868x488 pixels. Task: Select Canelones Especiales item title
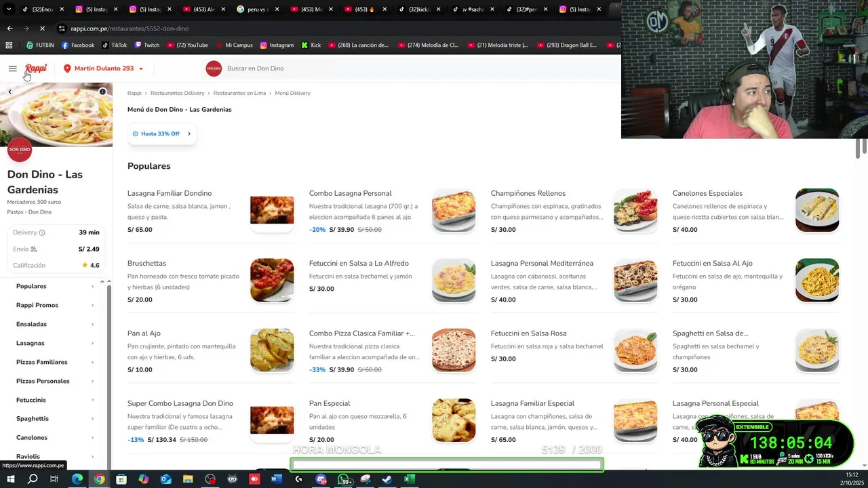pyautogui.click(x=707, y=193)
